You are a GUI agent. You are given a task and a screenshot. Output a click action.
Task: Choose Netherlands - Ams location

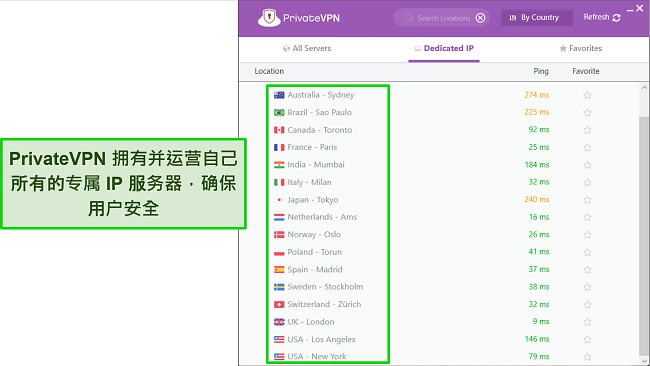tap(322, 217)
